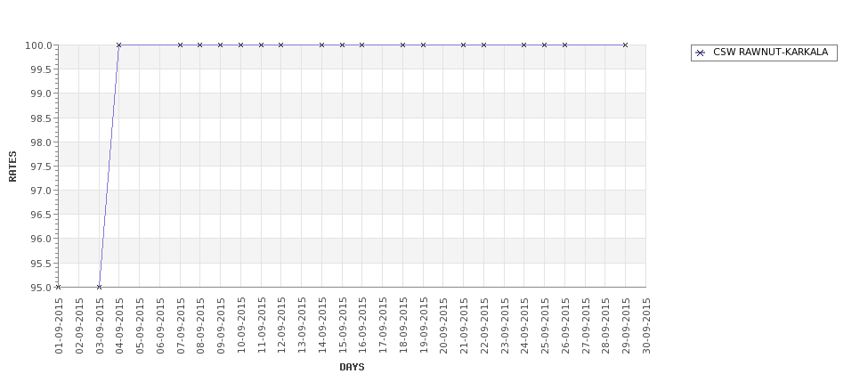Select the 100.0 data marker on 04-09-2015
The image size is (868, 382).
point(119,45)
